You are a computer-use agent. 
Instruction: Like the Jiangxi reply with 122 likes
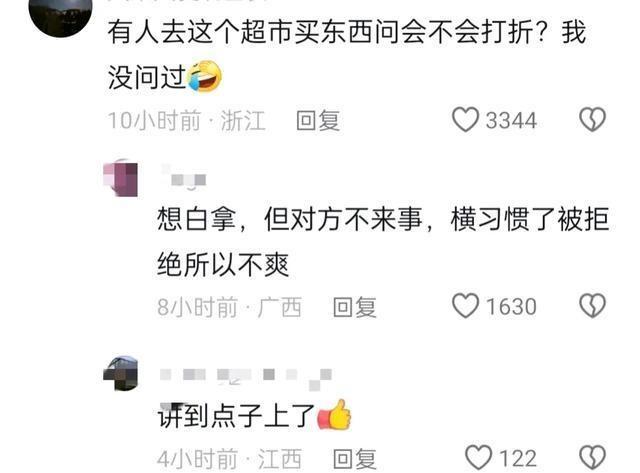click(478, 457)
